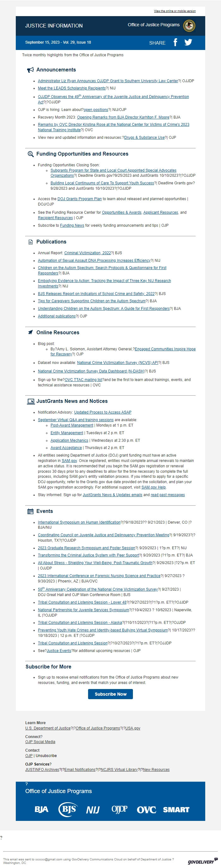Open Meet the LEADS Scholarship Recipients
Screen dimensions: 221x868
click(72, 88)
